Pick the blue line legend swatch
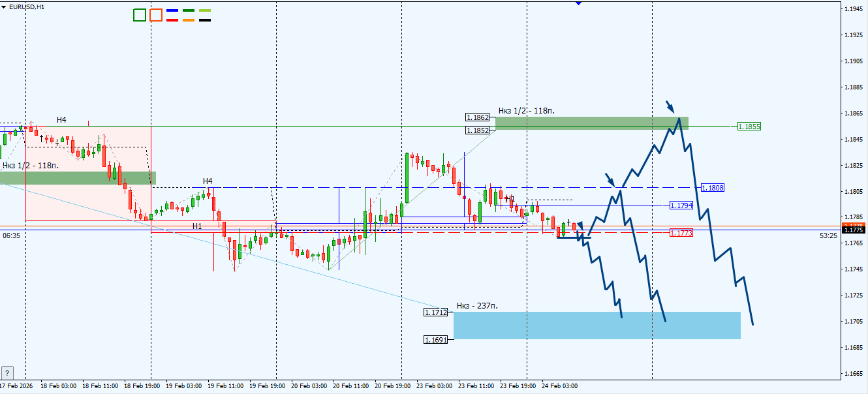This screenshot has width=868, height=394. click(173, 11)
